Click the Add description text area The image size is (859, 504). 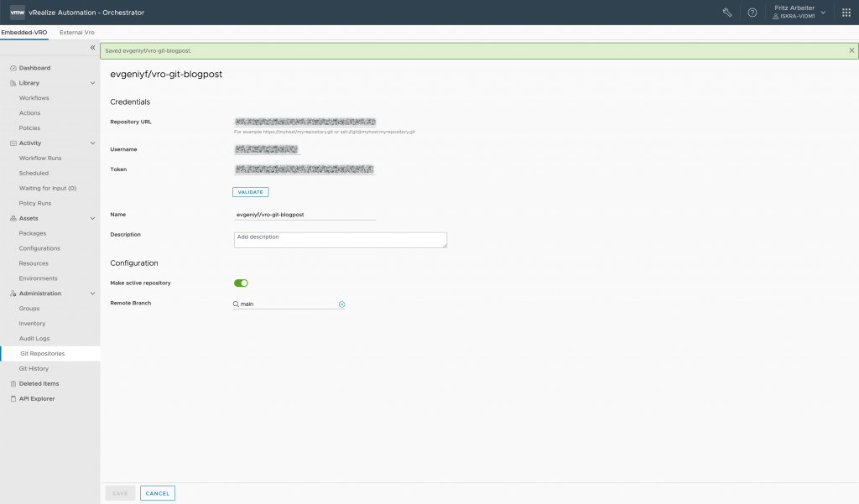click(341, 240)
